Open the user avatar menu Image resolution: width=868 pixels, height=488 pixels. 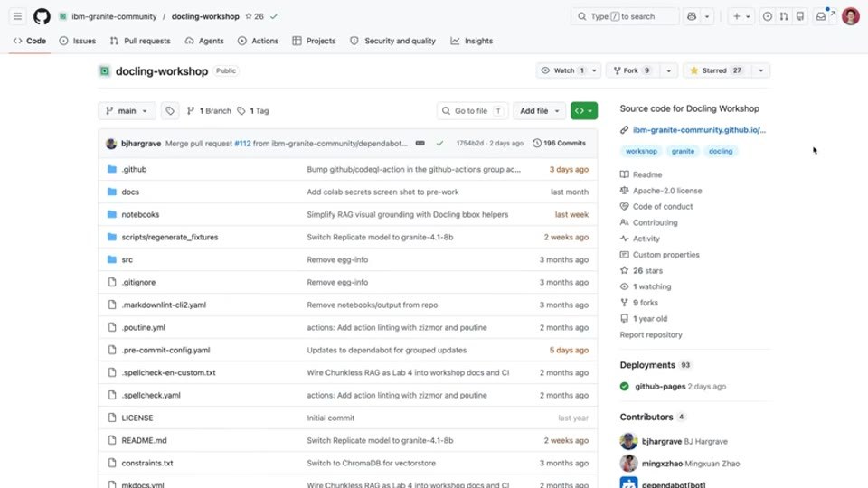click(850, 16)
